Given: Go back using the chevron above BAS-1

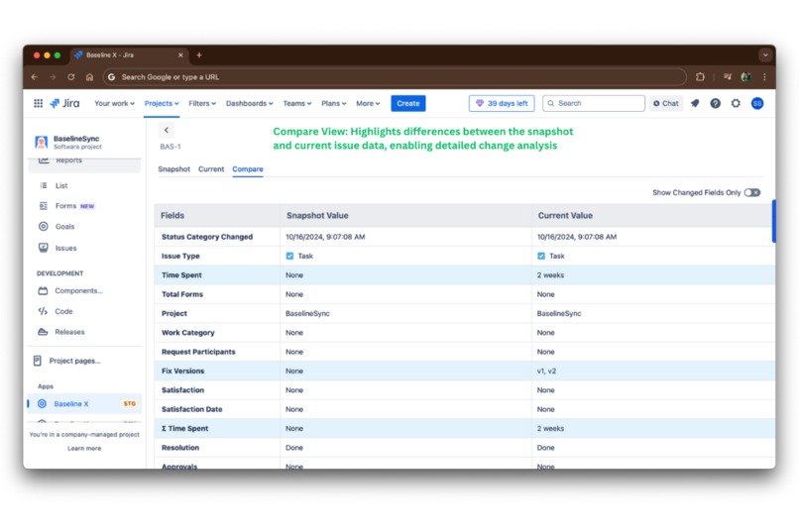Looking at the screenshot, I should point(167,131).
